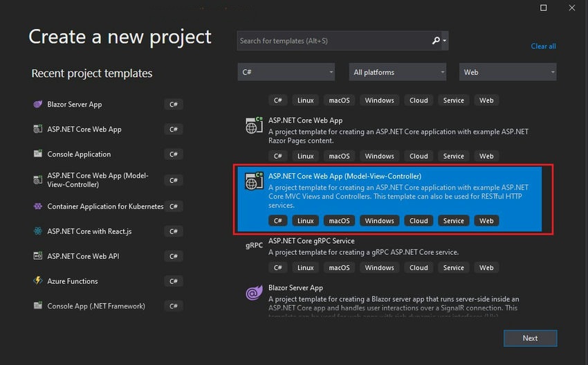Click the Cloud tag under gRPC Service template

tap(419, 268)
